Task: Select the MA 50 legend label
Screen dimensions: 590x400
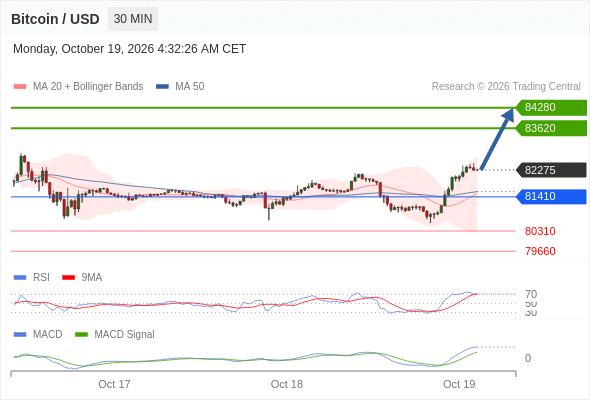Action: pyautogui.click(x=190, y=87)
